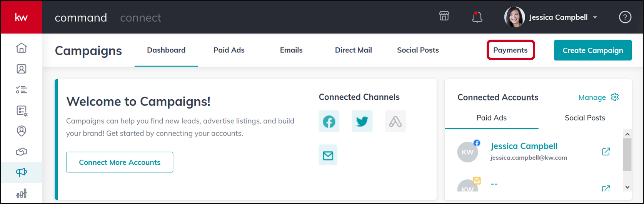Open the Payments page
The image size is (644, 204).
(511, 50)
